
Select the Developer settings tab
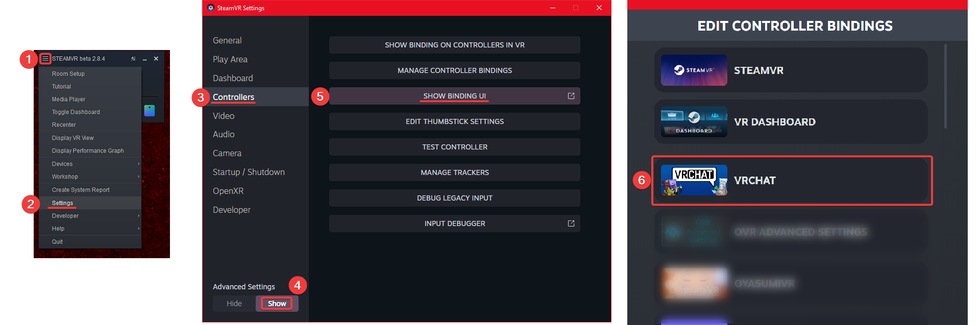point(256,210)
